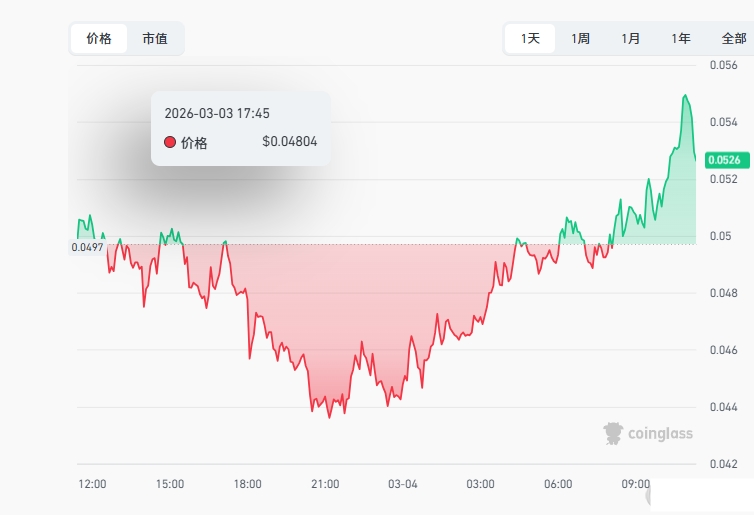
Task: Click the tooltip date 2026-03-03 17:45
Action: click(217, 114)
